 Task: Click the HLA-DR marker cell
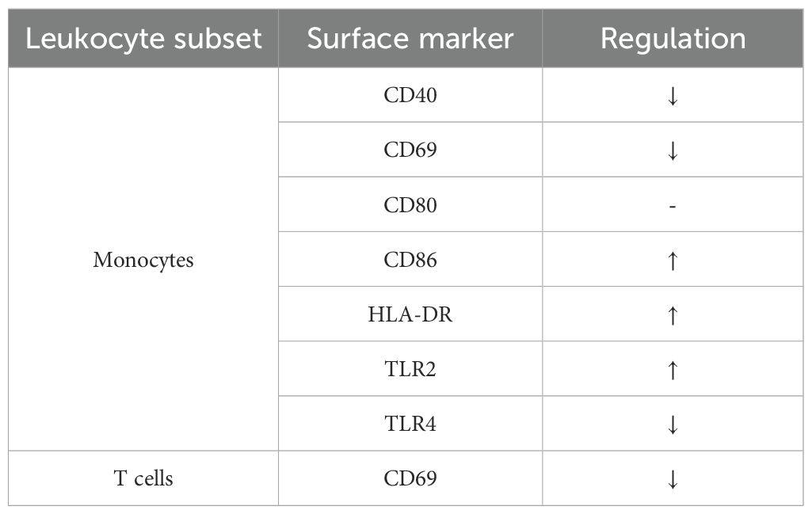(x=410, y=314)
